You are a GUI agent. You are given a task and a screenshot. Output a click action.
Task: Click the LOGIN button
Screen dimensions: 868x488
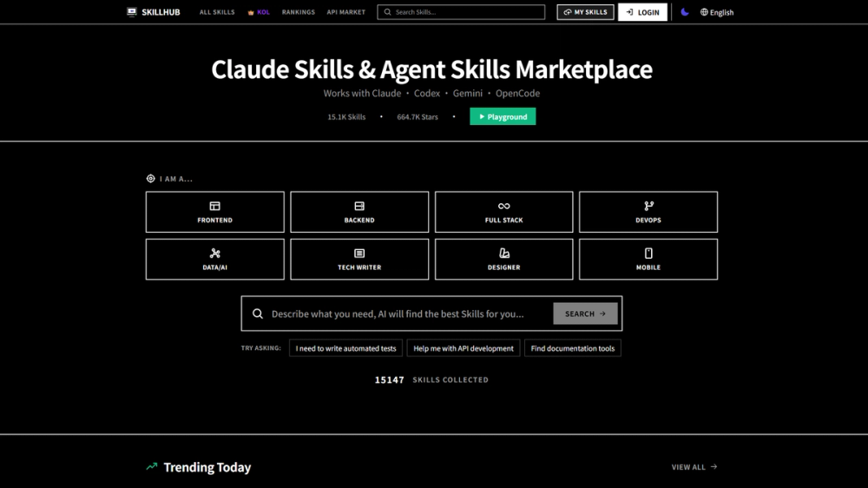(x=642, y=12)
